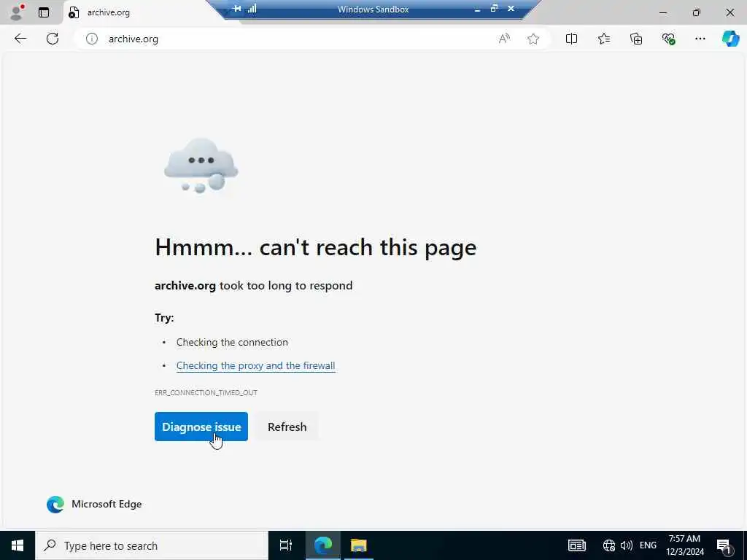Click the "Checking the connection" suggestion text
The width and height of the screenshot is (747, 560).
pyautogui.click(x=232, y=343)
